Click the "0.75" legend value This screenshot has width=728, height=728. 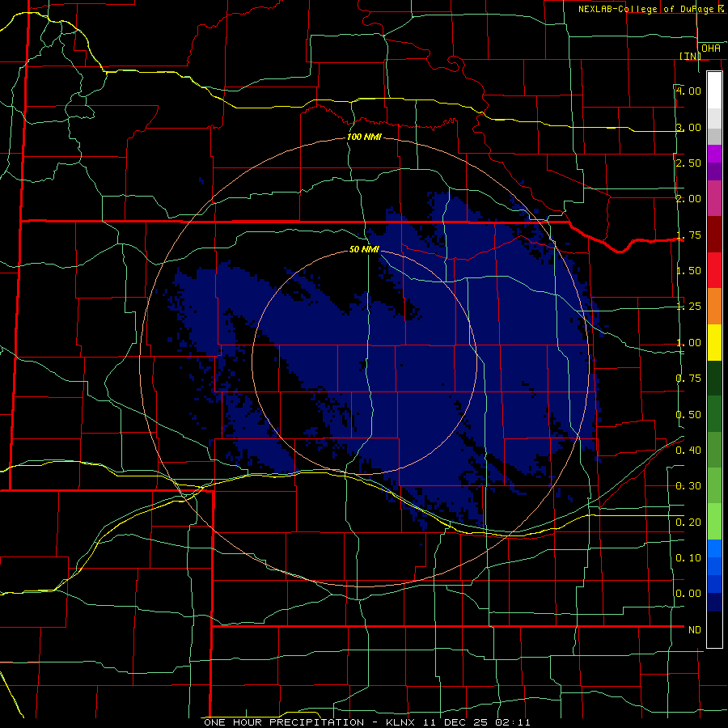tap(688, 379)
